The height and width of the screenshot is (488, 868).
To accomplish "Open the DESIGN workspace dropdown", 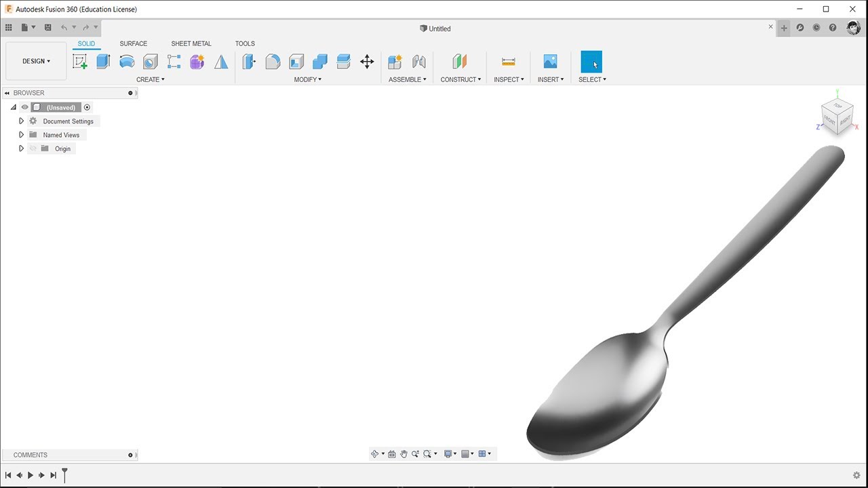I will pos(36,61).
